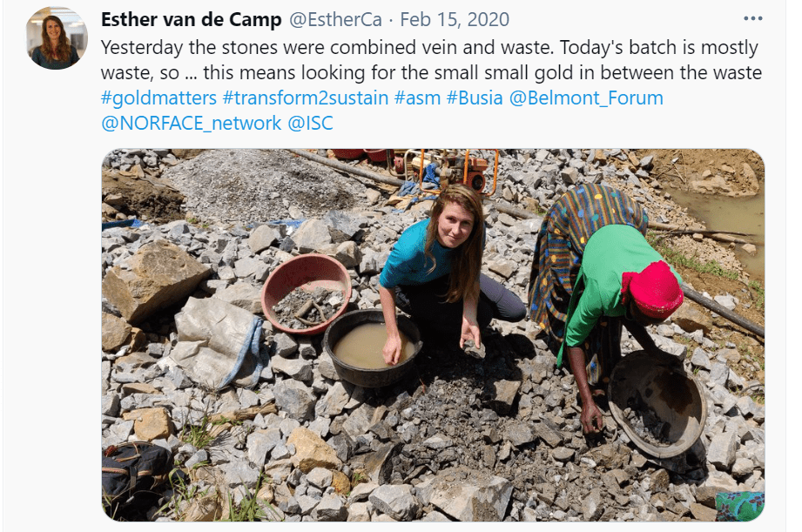Viewport: 802px width, 532px height.
Task: Open the tweet's three-dot more menu
Action: [x=753, y=19]
